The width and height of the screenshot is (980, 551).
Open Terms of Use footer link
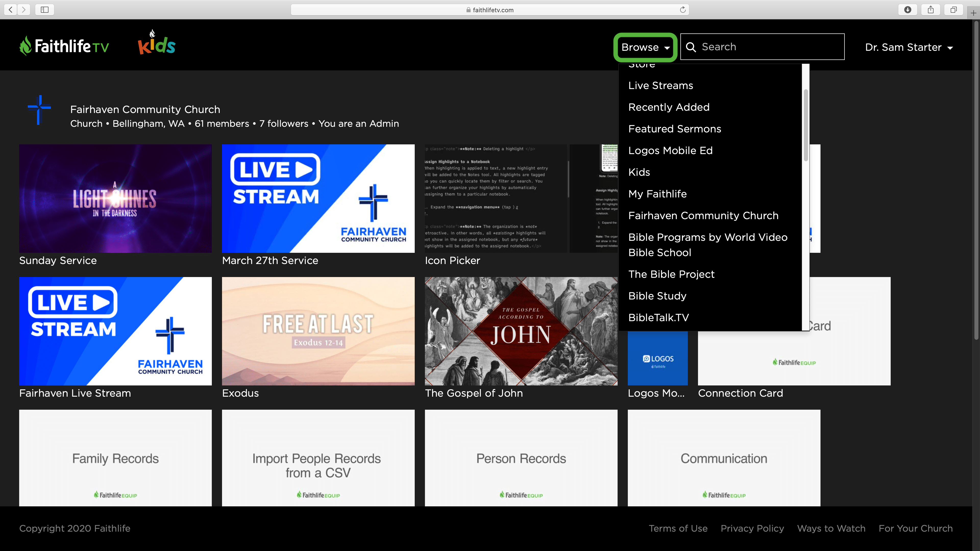[678, 528]
